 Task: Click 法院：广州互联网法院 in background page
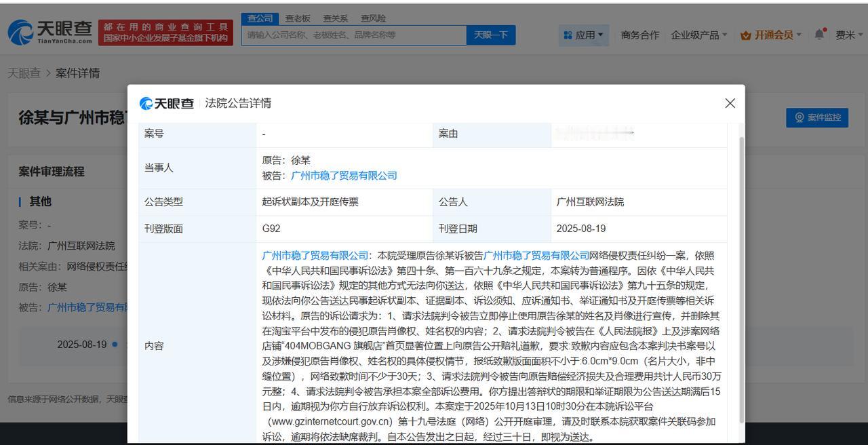point(66,246)
